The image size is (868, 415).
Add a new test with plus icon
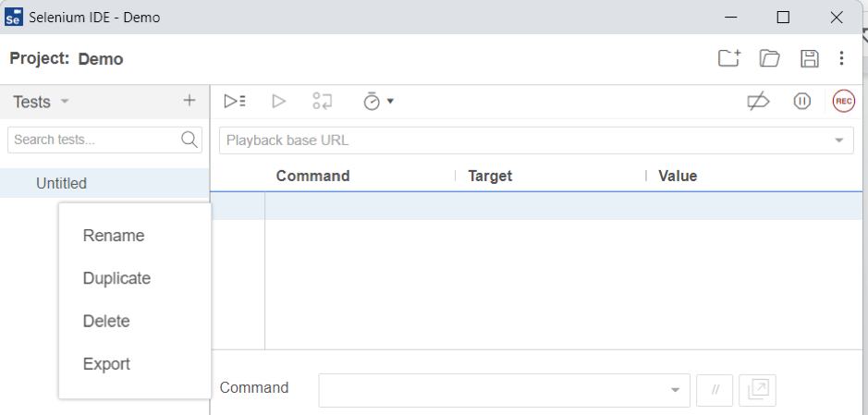pyautogui.click(x=189, y=101)
